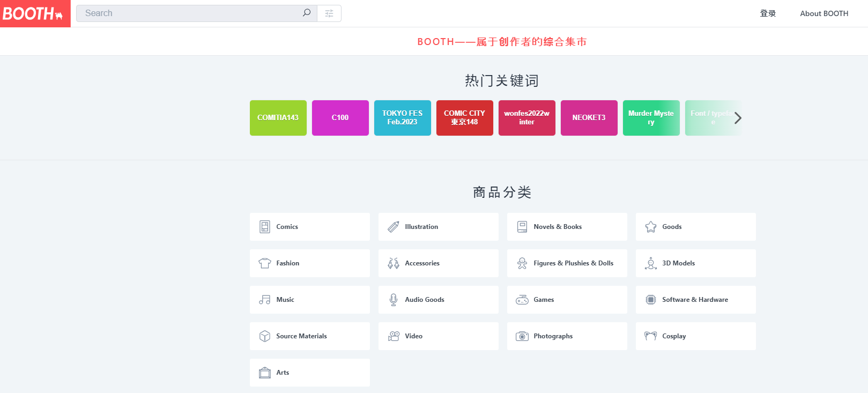Click the Music note icon
The image size is (868, 393).
(265, 300)
